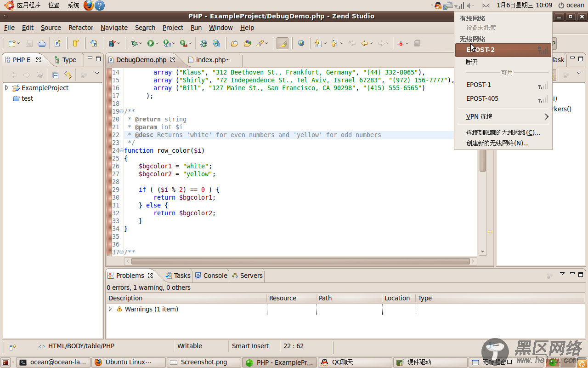Click the open folder toolbar icon
The height and width of the screenshot is (368, 588).
coord(234,43)
